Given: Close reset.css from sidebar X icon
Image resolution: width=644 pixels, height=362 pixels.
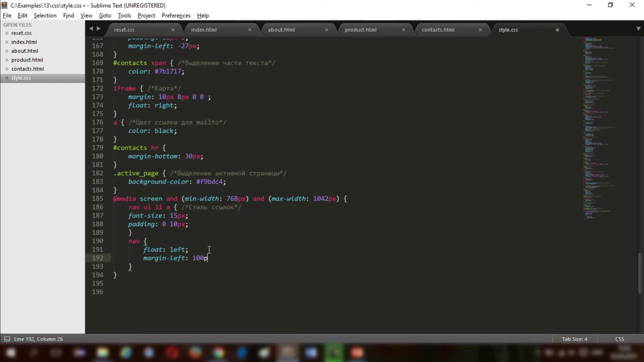Looking at the screenshot, I should click(7, 33).
